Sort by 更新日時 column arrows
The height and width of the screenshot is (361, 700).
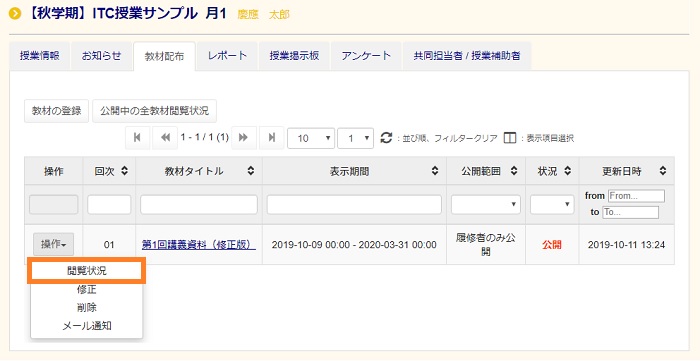pyautogui.click(x=663, y=171)
